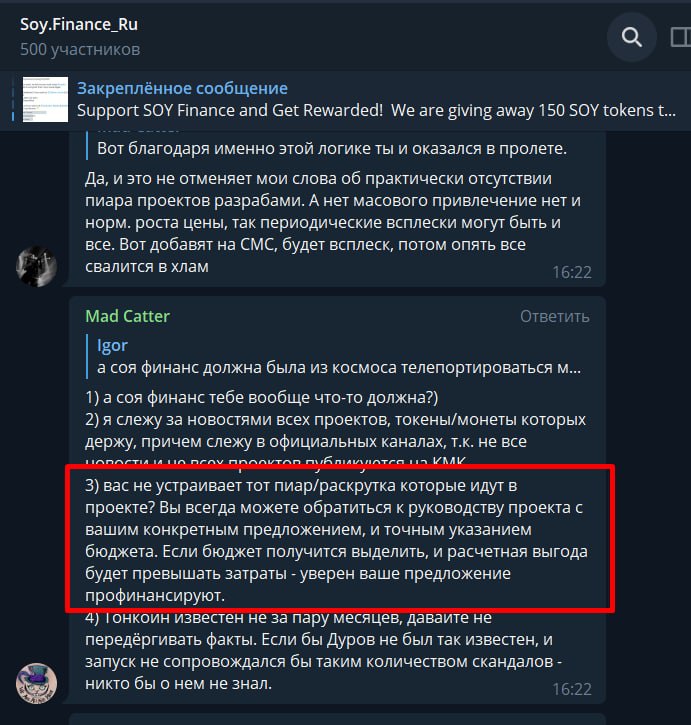
Task: Click the 16:22 timestamp on Mad Catter's message
Action: [572, 689]
